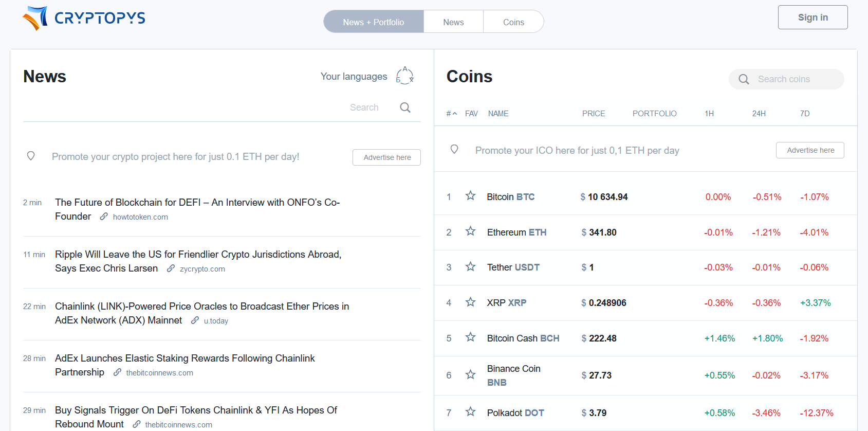Viewport: 868px width, 431px height.
Task: Click Promote your ICO here text
Action: [x=577, y=150]
